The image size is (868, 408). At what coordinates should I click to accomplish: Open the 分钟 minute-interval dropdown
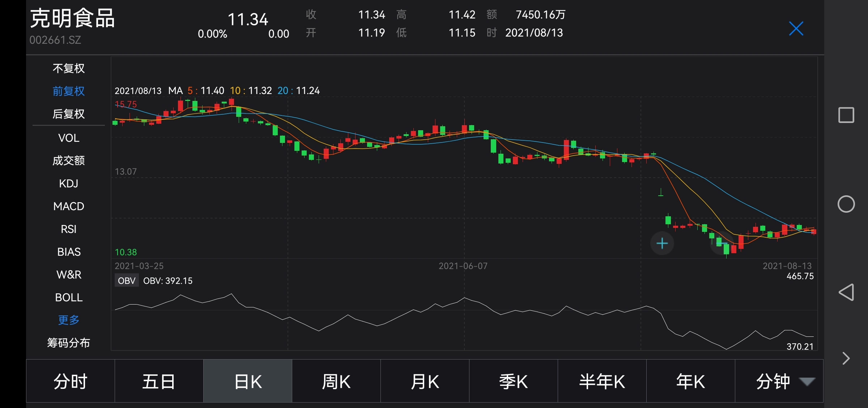(779, 381)
